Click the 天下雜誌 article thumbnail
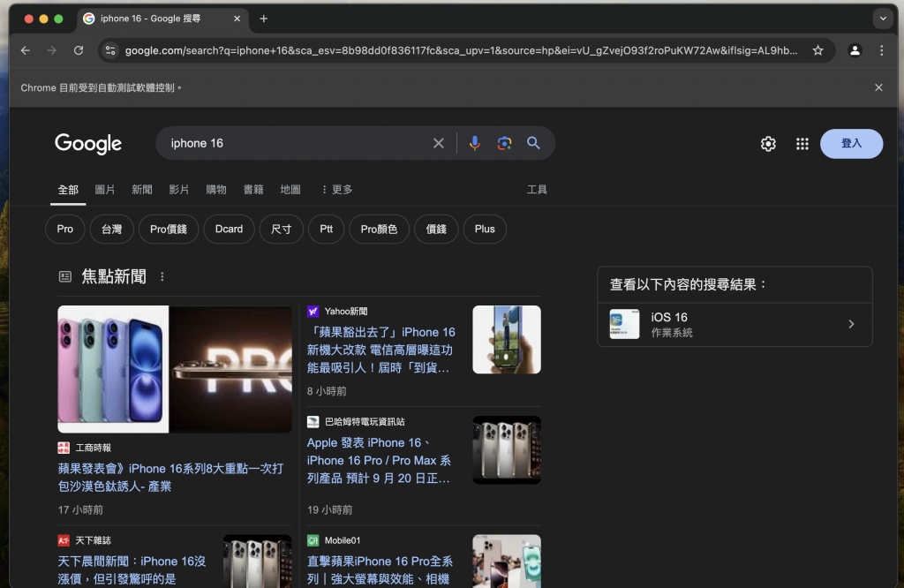 click(x=257, y=562)
